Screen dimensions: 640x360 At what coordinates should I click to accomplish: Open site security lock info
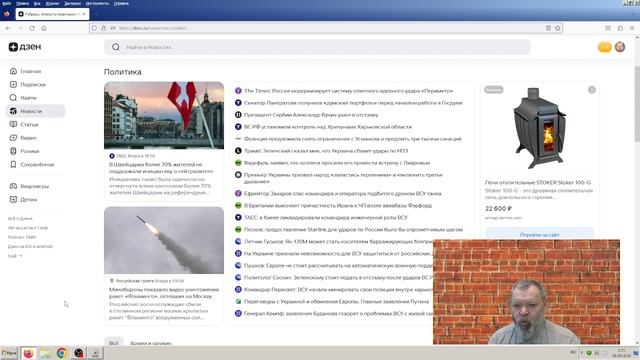click(104, 28)
